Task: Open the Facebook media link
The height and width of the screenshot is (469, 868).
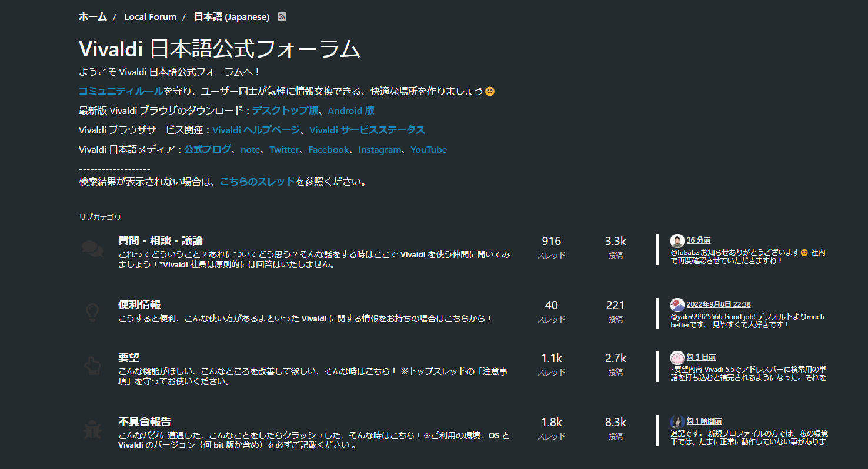Action: 329,150
